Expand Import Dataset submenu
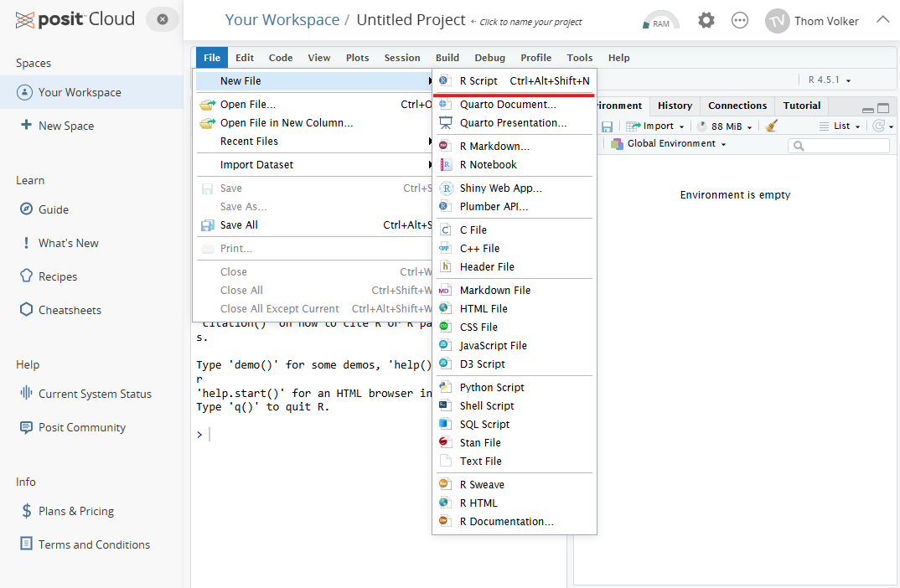Viewport: 900px width, 588px height. [314, 165]
